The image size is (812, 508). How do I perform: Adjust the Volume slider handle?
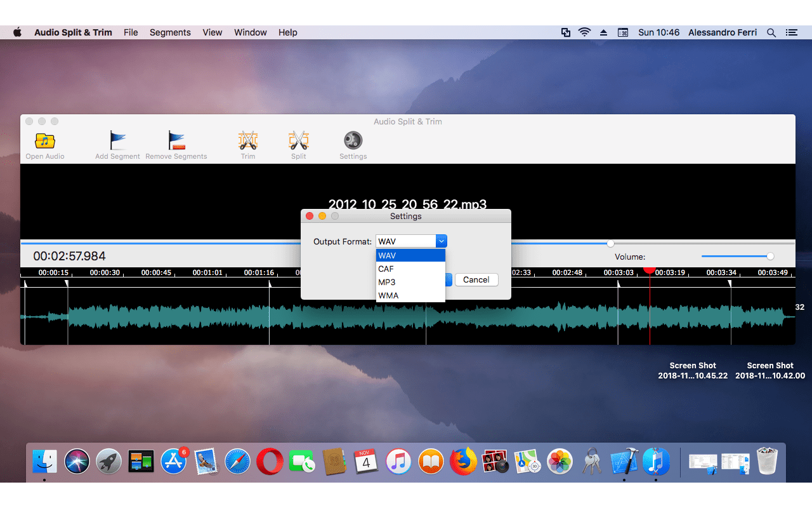(x=771, y=256)
